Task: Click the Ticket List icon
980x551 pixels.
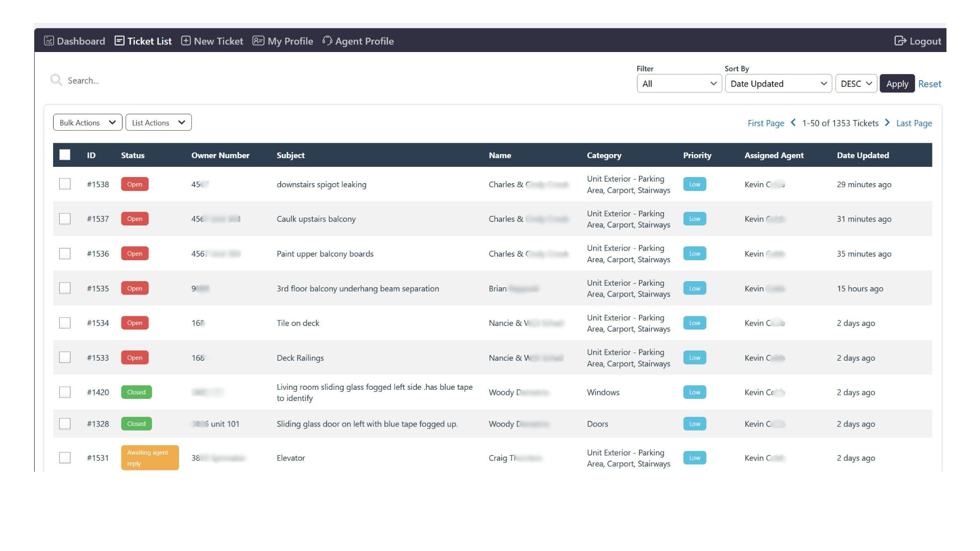Action: point(119,41)
